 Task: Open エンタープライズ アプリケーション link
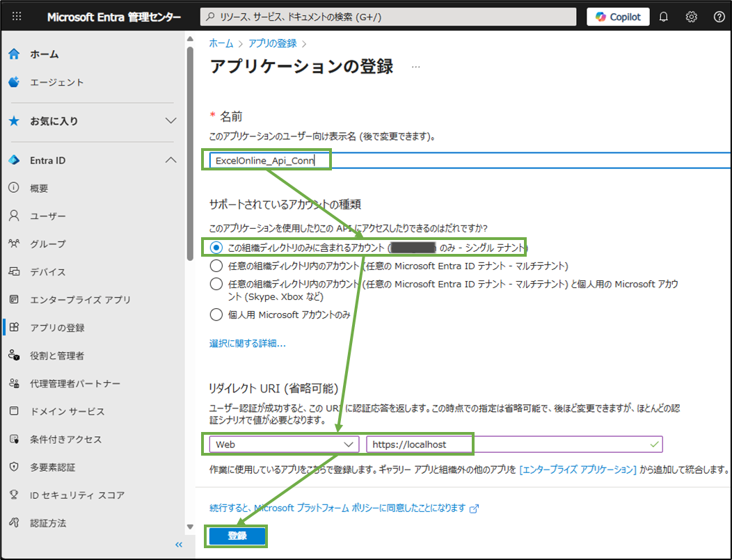[578, 470]
